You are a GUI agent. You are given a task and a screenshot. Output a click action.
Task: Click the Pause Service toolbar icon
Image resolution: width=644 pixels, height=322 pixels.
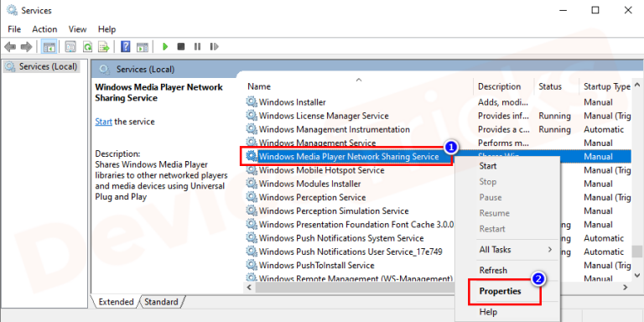pyautogui.click(x=198, y=47)
